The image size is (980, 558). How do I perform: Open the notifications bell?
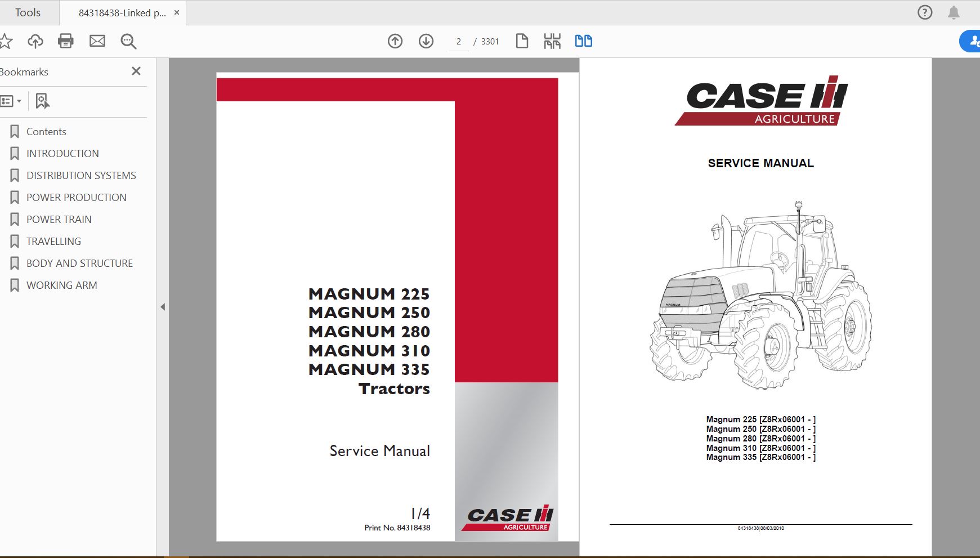954,12
